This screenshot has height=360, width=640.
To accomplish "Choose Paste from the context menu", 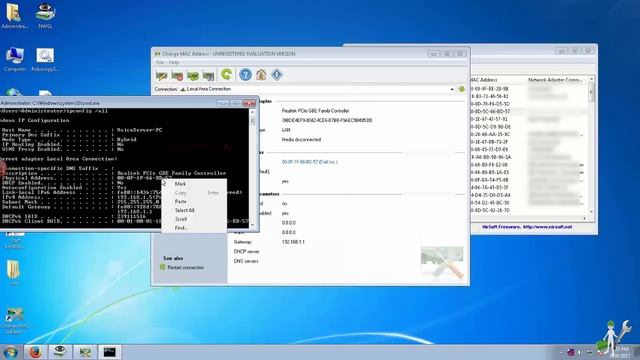I will coord(194,202).
